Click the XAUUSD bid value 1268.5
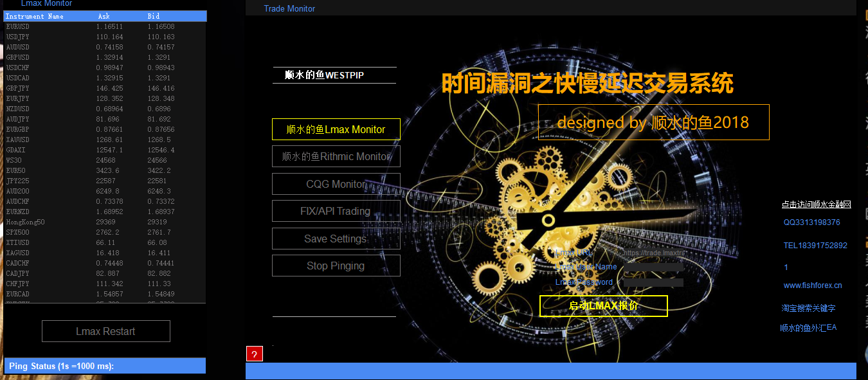The height and width of the screenshot is (380, 868). pyautogui.click(x=159, y=140)
